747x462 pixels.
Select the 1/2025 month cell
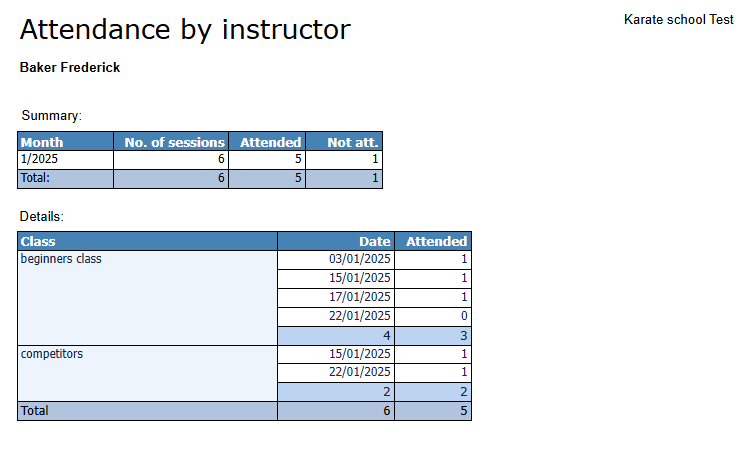point(66,160)
